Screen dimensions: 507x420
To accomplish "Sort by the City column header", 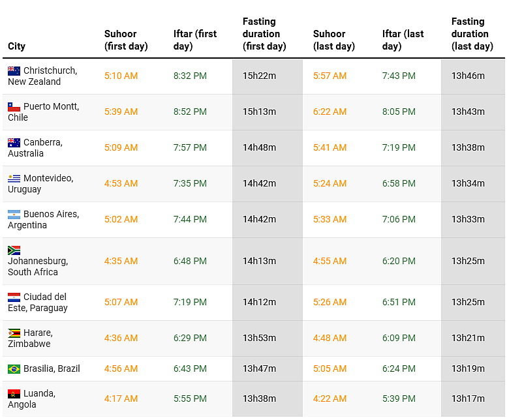I will (x=17, y=46).
